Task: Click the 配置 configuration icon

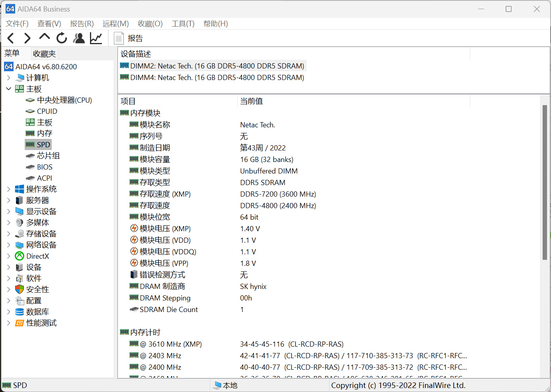Action: point(20,300)
